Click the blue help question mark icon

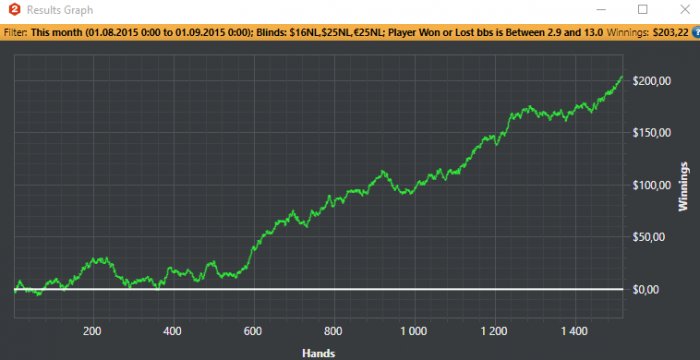click(696, 33)
